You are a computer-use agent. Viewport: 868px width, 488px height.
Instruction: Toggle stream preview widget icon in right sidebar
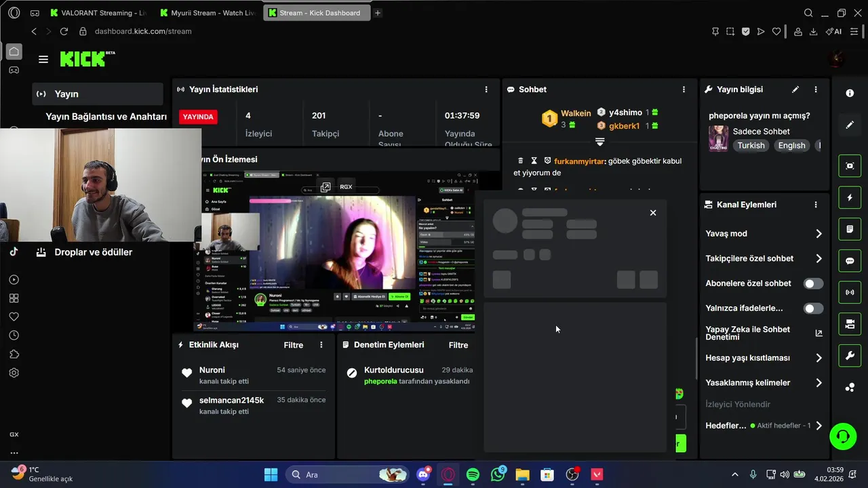[850, 166]
